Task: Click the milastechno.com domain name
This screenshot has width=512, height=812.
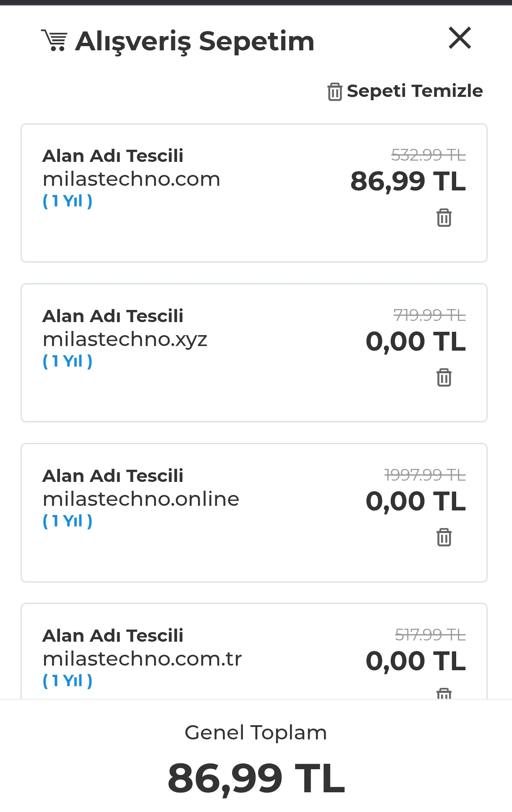Action: (x=131, y=179)
